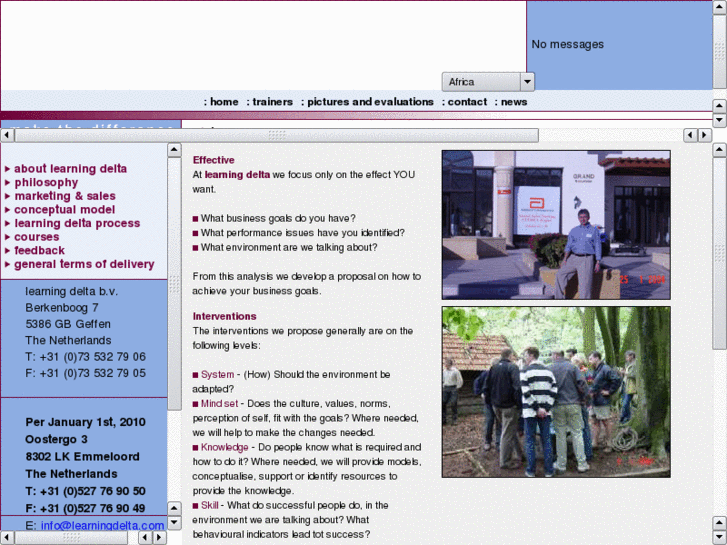Open marketing & sales section
The image size is (727, 545).
click(x=65, y=196)
